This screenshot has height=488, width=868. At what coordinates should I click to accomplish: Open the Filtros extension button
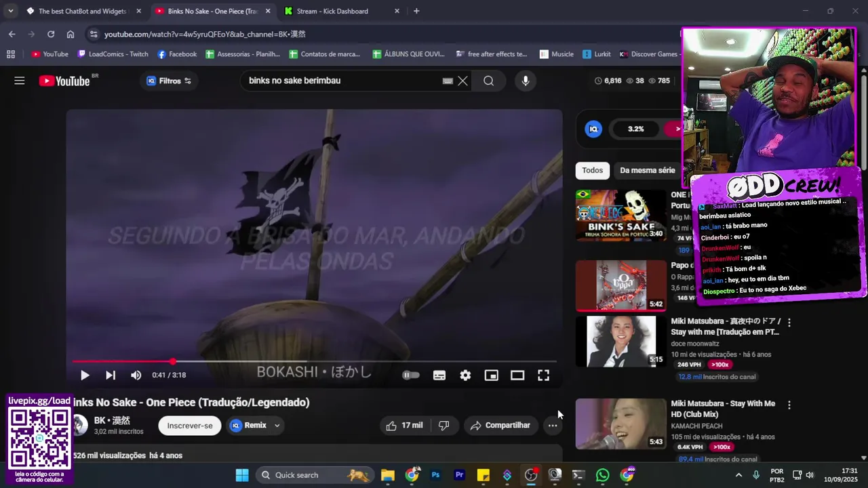click(169, 81)
